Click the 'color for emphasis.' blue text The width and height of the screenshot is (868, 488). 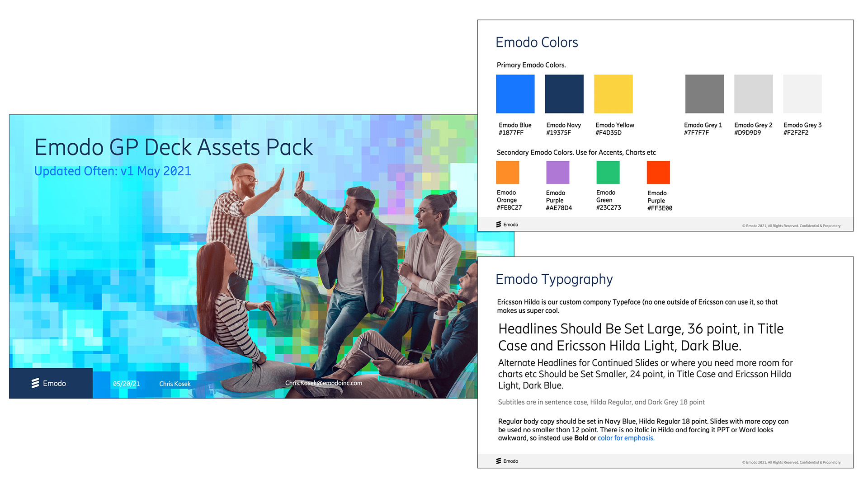[x=626, y=438]
